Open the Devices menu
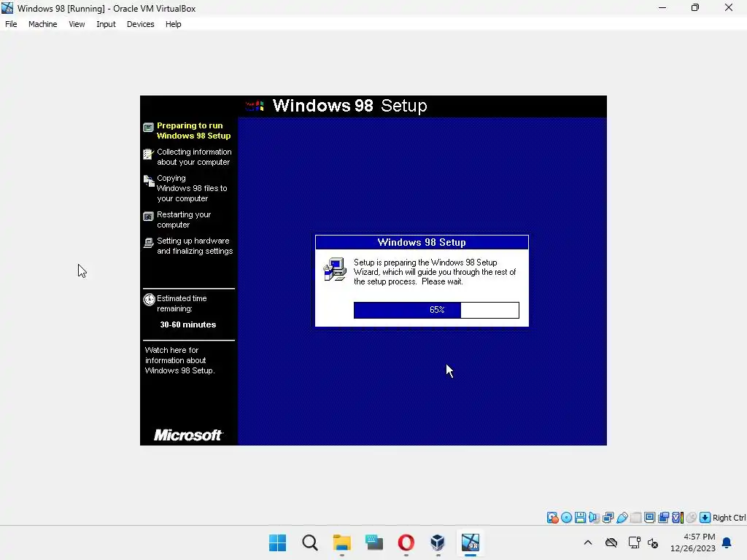747x560 pixels. pyautogui.click(x=141, y=24)
